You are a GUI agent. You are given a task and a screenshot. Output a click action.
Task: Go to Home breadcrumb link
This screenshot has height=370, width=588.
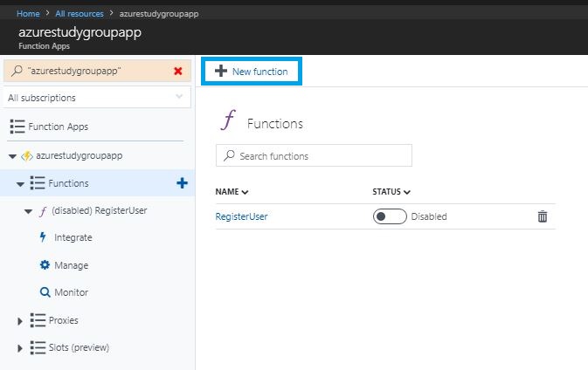pyautogui.click(x=28, y=14)
